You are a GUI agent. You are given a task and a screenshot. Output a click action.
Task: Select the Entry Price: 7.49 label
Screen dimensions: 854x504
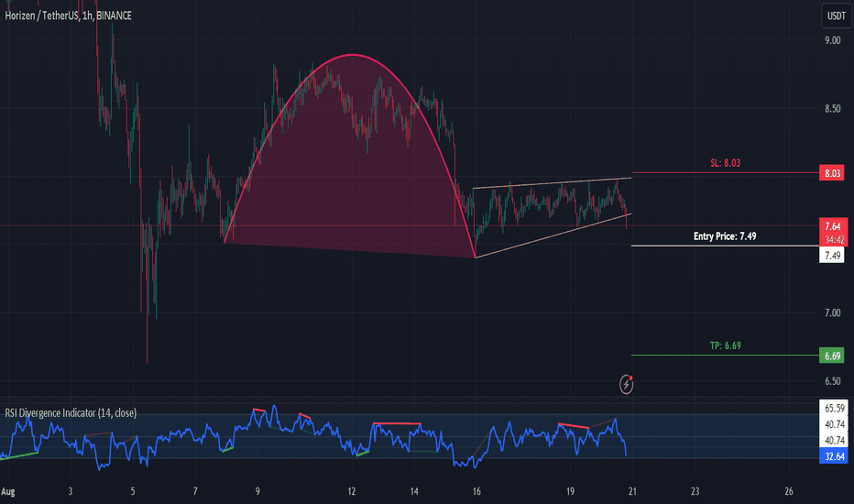(x=725, y=236)
